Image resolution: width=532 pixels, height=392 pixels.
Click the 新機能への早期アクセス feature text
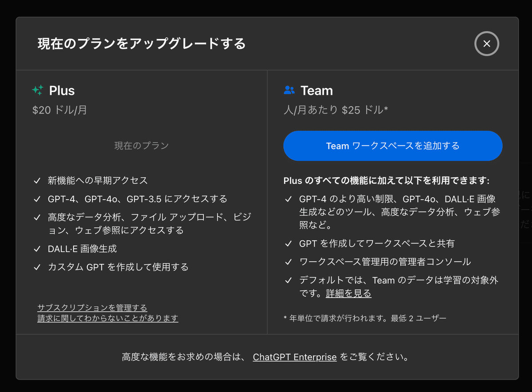pyautogui.click(x=98, y=180)
